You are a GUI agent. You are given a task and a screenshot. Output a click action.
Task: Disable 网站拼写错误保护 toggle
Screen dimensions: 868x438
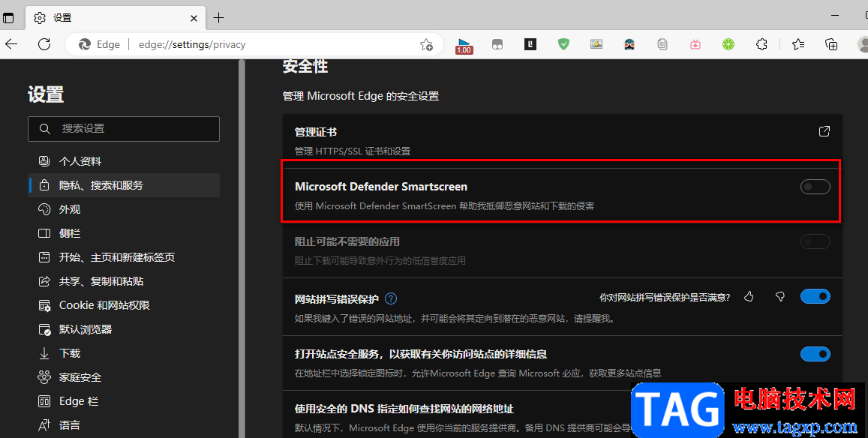[x=815, y=297]
